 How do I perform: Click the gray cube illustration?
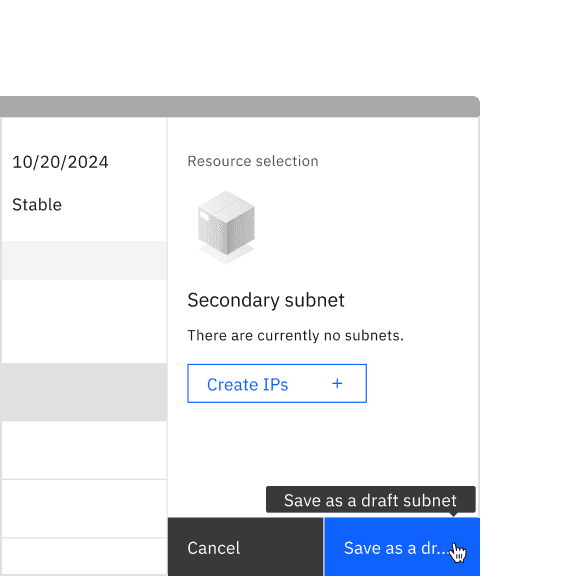226,227
